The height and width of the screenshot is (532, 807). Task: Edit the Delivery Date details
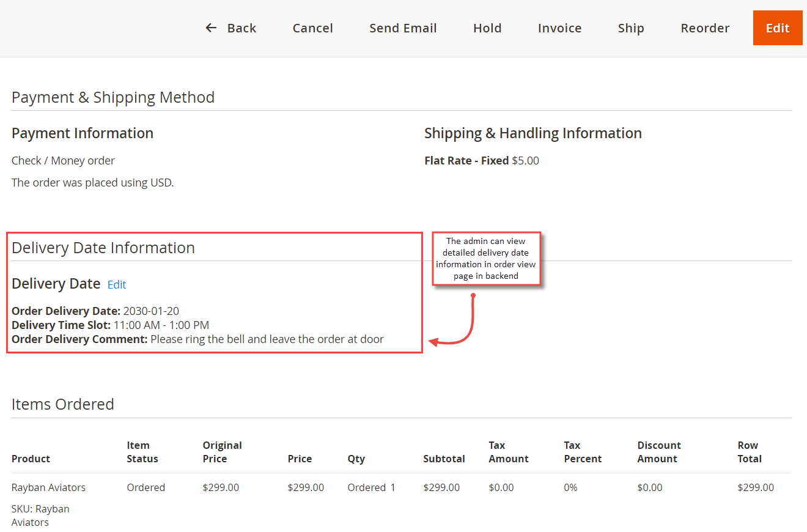[116, 284]
